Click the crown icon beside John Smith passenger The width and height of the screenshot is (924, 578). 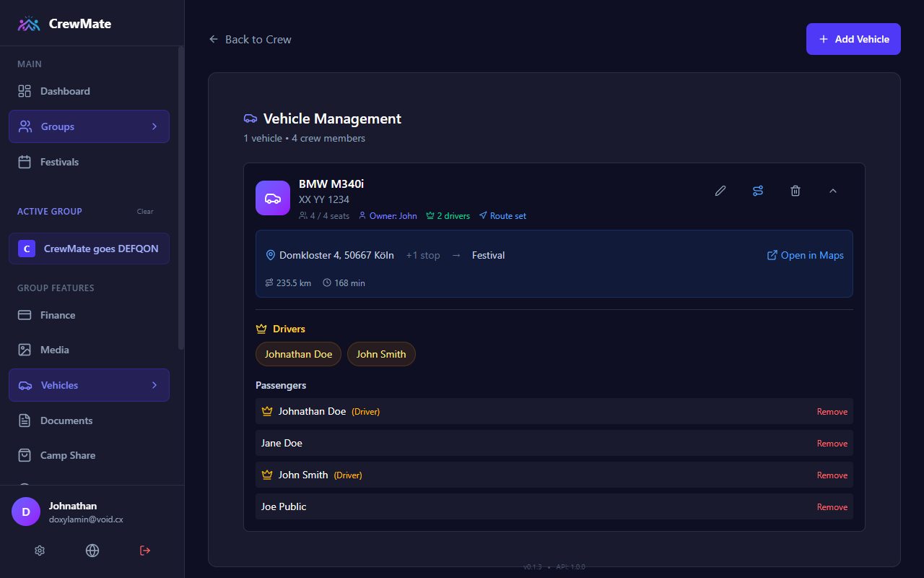[267, 475]
